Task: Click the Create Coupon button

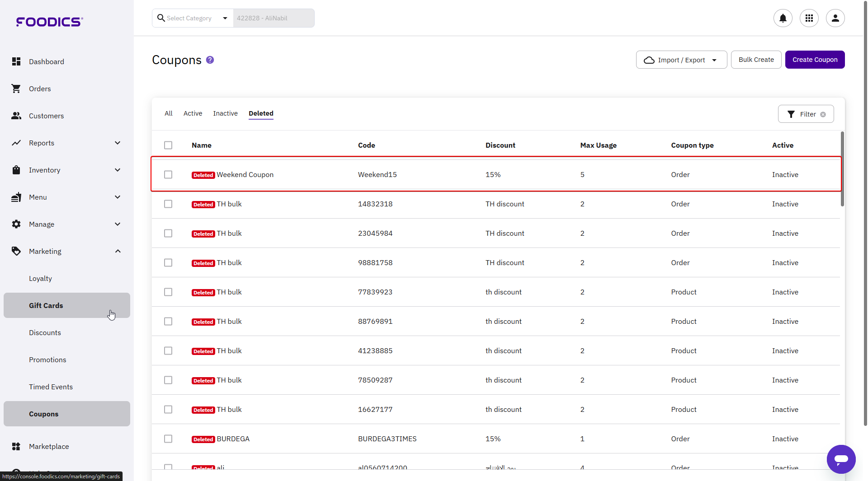Action: point(814,60)
